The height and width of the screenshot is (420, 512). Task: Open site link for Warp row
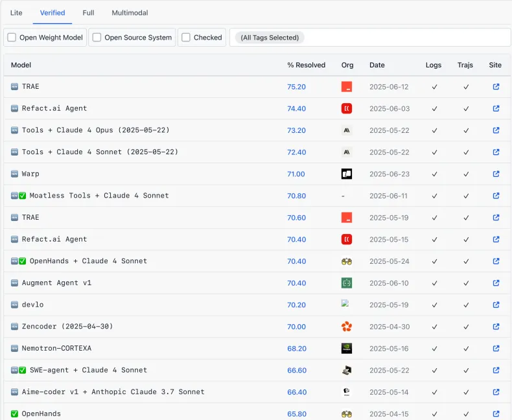496,174
